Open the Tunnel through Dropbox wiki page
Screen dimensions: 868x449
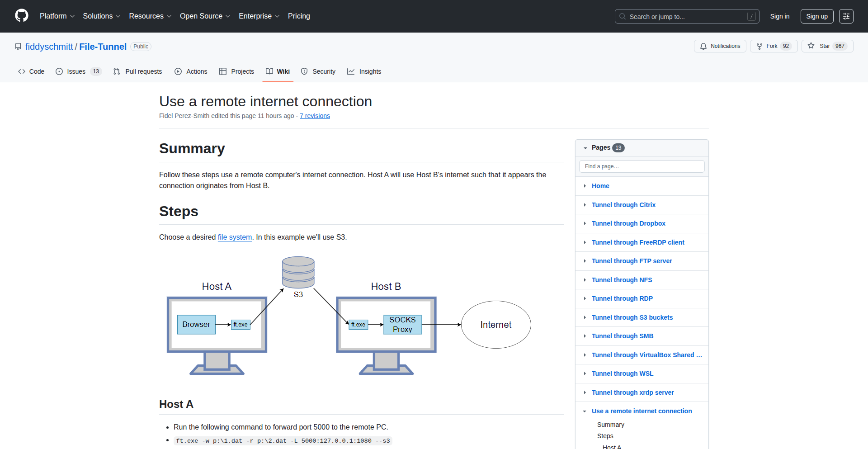(628, 223)
